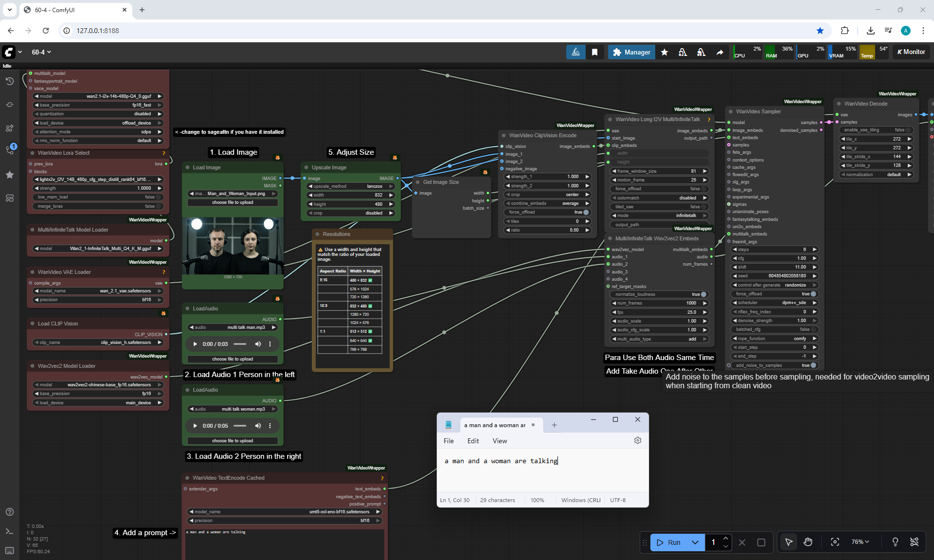
Task: Open the bookmark icon in top toolbar
Action: tap(594, 52)
